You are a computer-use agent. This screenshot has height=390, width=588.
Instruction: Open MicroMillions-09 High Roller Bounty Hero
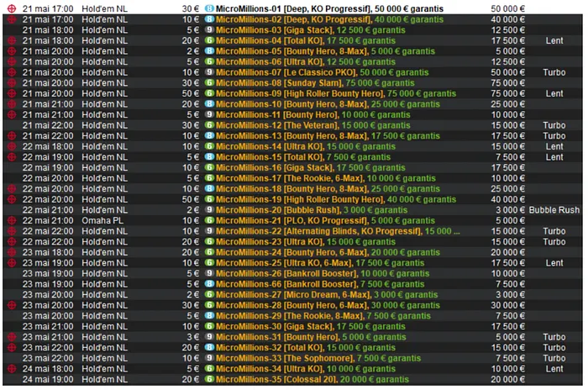point(336,93)
